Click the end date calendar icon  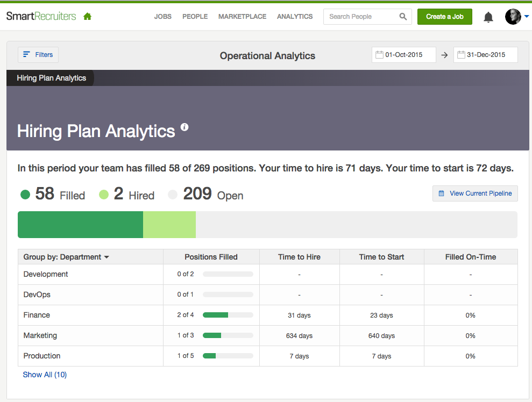coord(460,55)
